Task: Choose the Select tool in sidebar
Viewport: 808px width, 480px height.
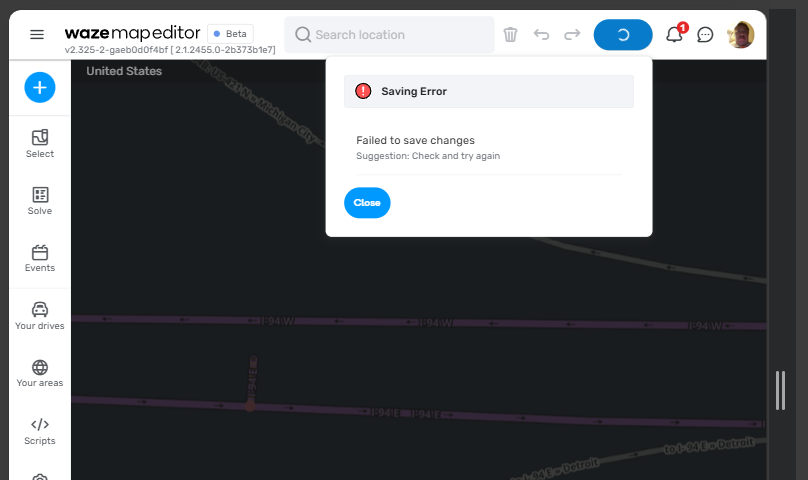Action: pos(40,144)
